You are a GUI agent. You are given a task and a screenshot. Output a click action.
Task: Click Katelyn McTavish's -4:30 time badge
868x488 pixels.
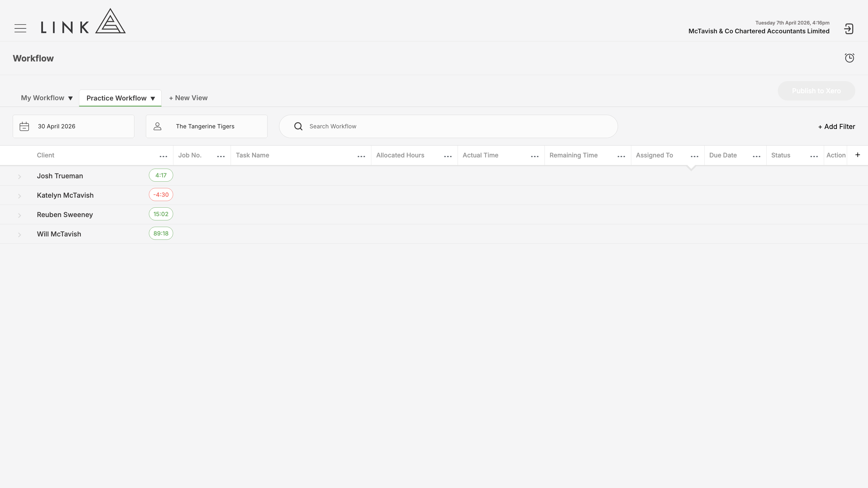[161, 194]
